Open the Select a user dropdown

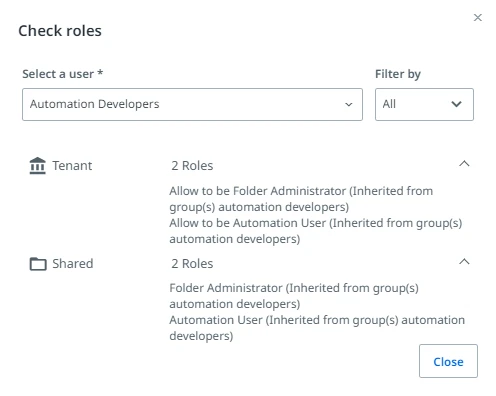click(x=192, y=104)
